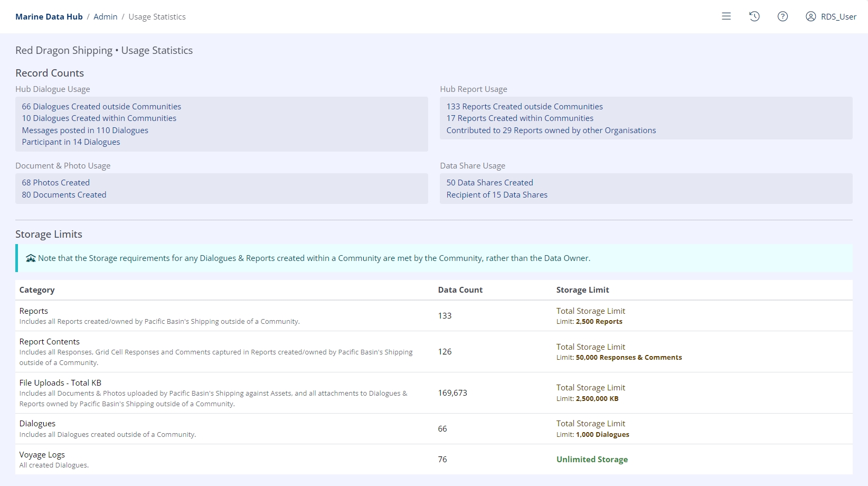The height and width of the screenshot is (486, 868).
Task: Click the user profile avatar icon
Action: coord(810,16)
